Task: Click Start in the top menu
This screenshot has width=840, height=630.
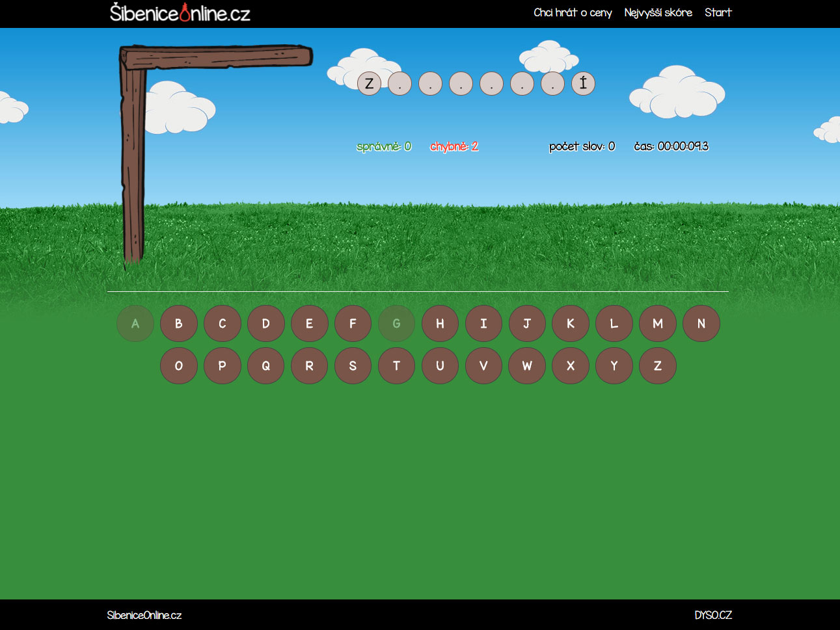Action: point(718,12)
